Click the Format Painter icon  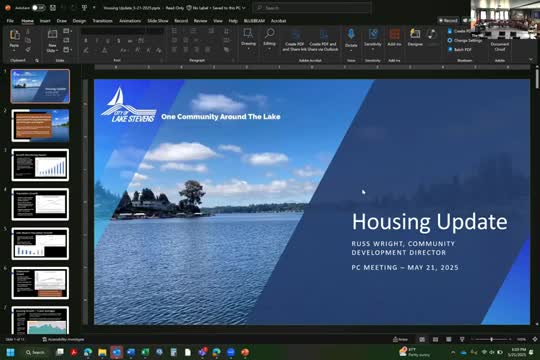(28, 50)
